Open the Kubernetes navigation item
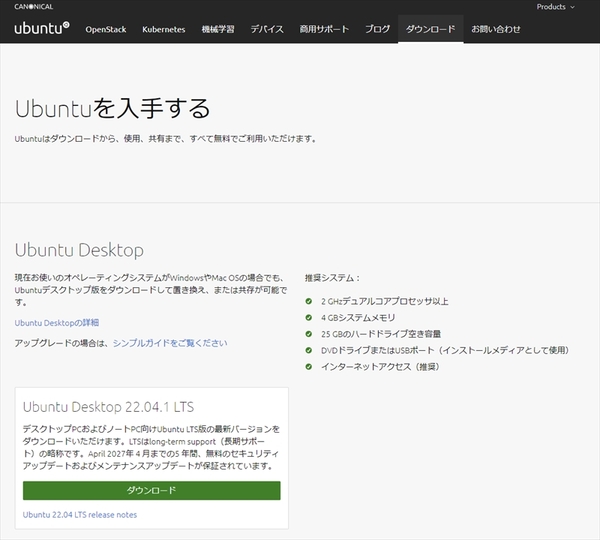 click(163, 29)
